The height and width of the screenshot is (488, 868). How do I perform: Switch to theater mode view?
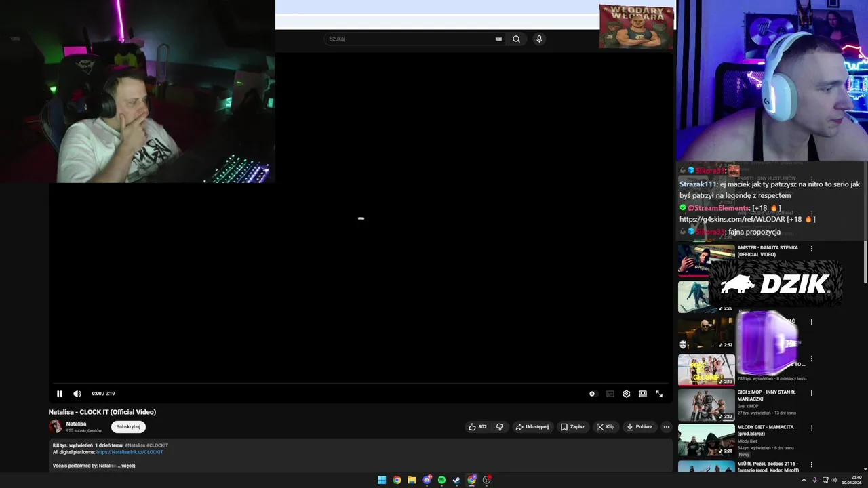click(643, 394)
